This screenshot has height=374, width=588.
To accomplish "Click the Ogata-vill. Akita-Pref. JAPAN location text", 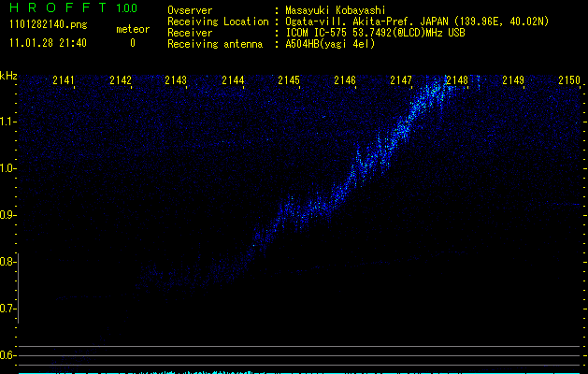I will pyautogui.click(x=417, y=22).
